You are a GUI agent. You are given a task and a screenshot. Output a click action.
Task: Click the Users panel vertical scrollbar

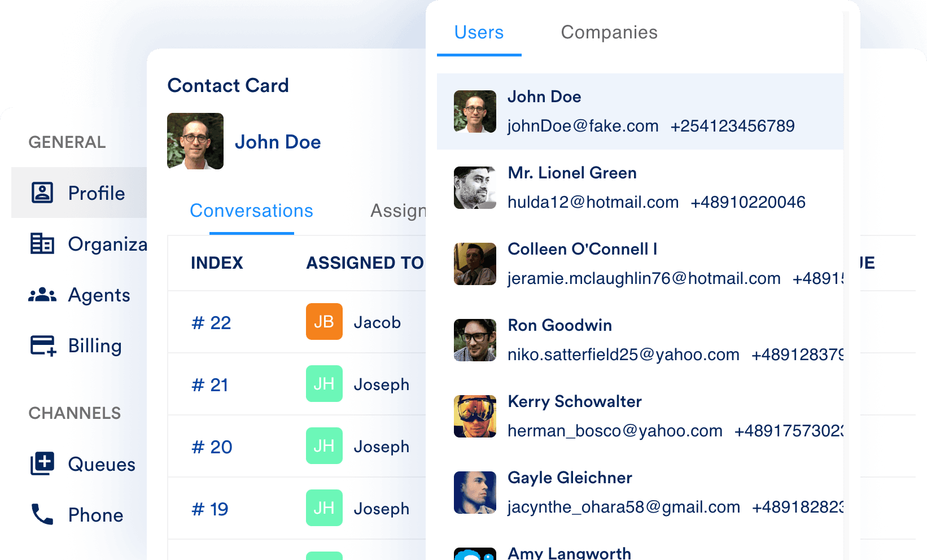point(846,286)
